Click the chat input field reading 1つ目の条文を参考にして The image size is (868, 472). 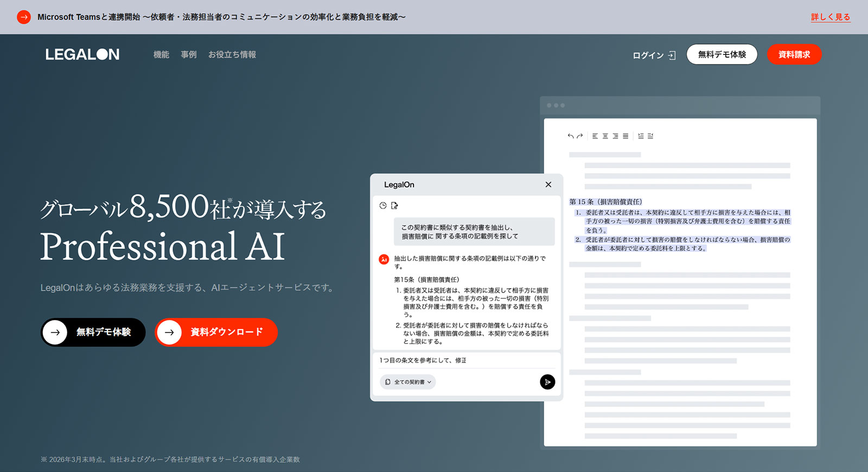467,360
